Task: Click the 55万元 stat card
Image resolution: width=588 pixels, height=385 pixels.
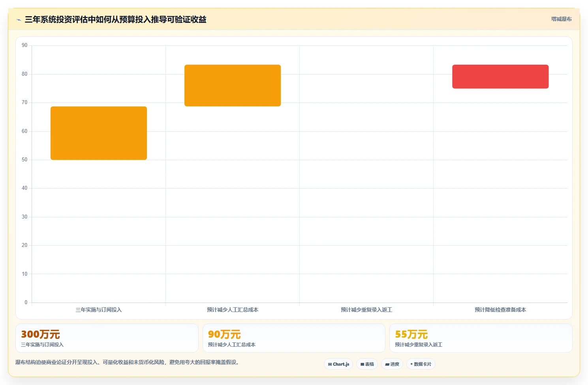Action: pos(481,338)
